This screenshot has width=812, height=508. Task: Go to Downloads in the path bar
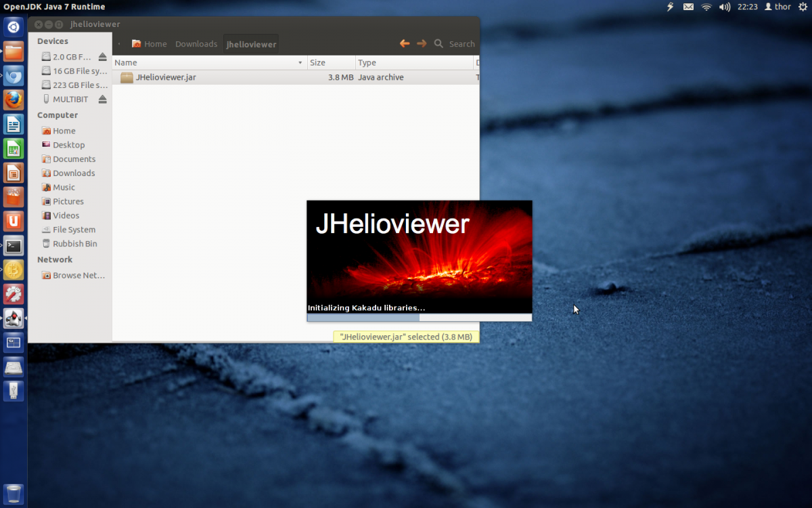196,43
